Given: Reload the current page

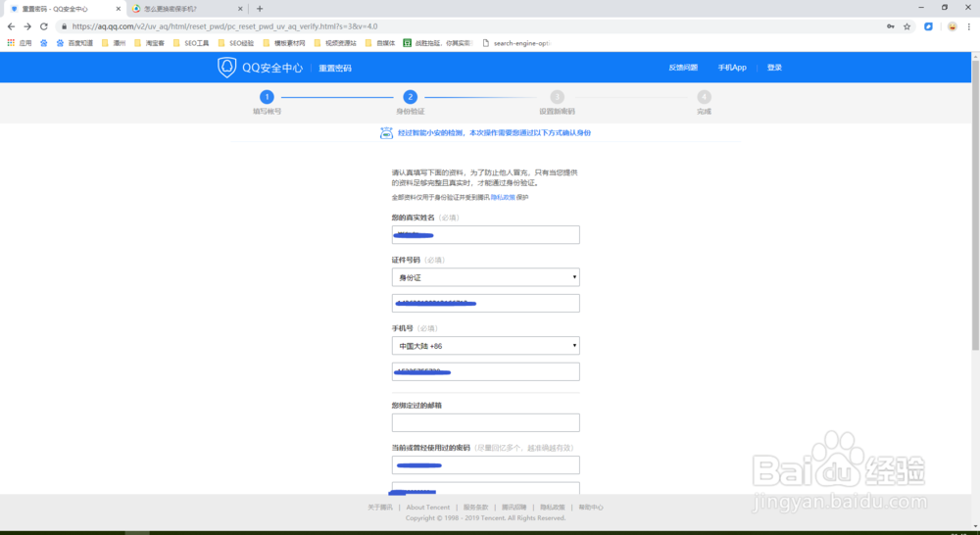Looking at the screenshot, I should click(x=44, y=26).
